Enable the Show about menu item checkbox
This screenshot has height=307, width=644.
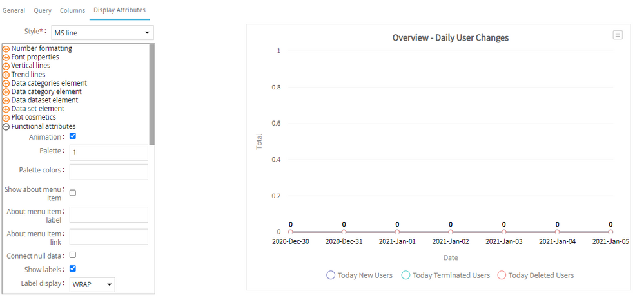click(73, 192)
